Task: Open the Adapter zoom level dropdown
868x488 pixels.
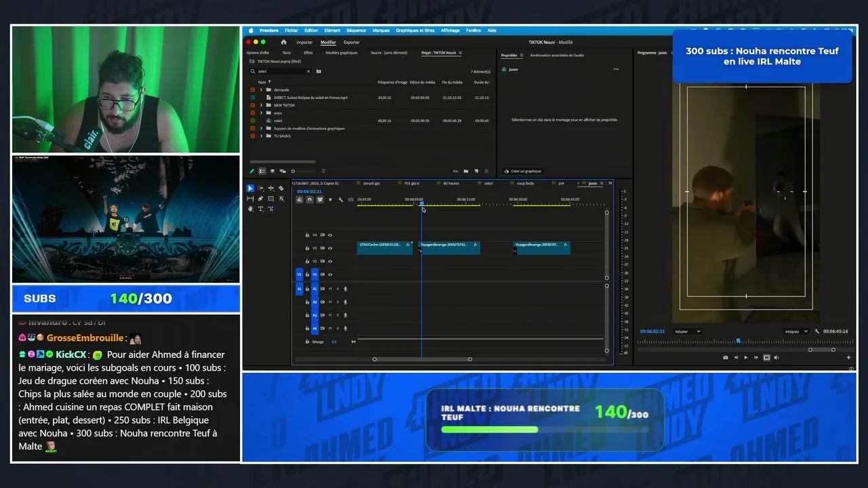Action: point(688,331)
